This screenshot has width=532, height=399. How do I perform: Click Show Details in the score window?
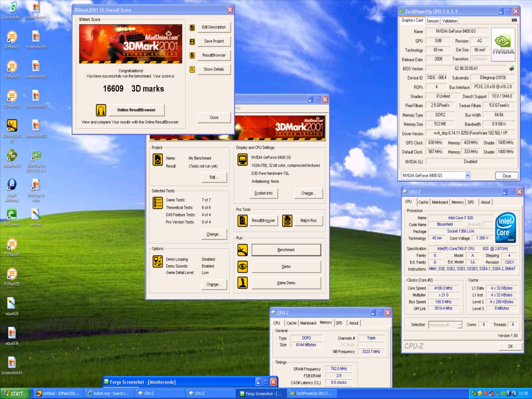pyautogui.click(x=214, y=69)
